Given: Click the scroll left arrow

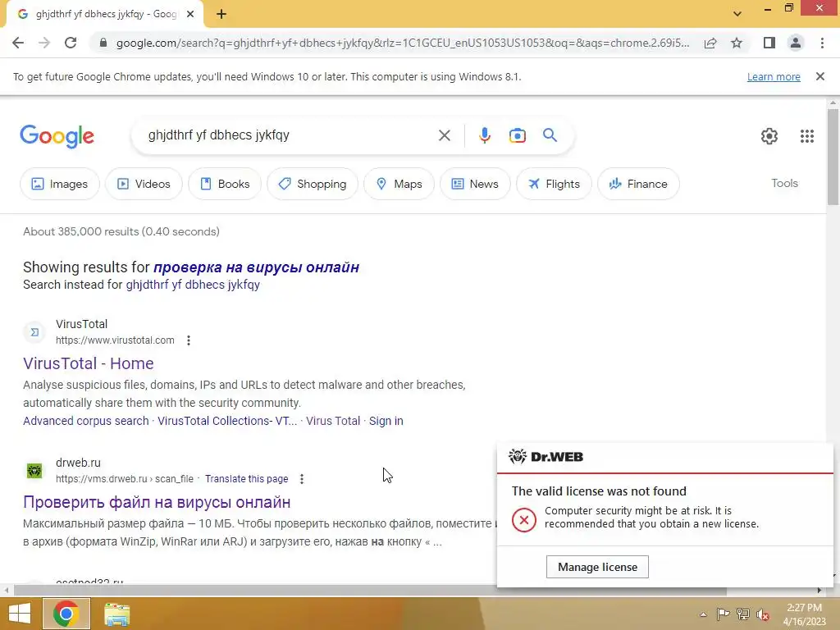Looking at the screenshot, I should coord(6,591).
